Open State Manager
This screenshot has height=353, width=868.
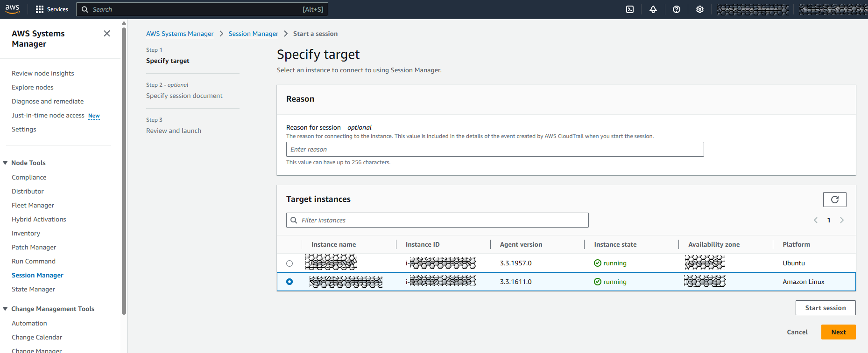click(33, 289)
